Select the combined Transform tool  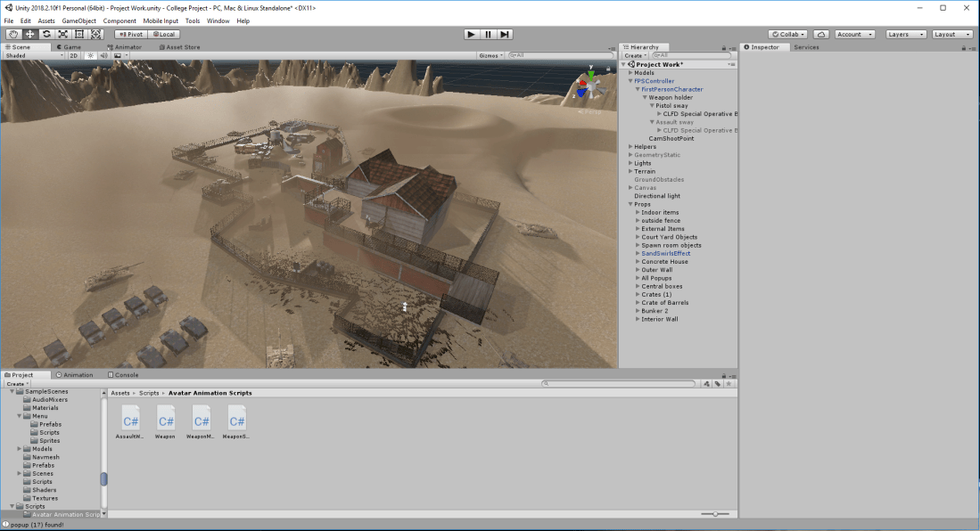point(96,35)
